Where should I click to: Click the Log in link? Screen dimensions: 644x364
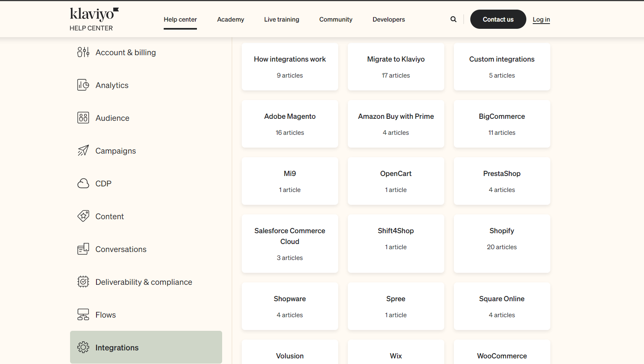(x=541, y=19)
